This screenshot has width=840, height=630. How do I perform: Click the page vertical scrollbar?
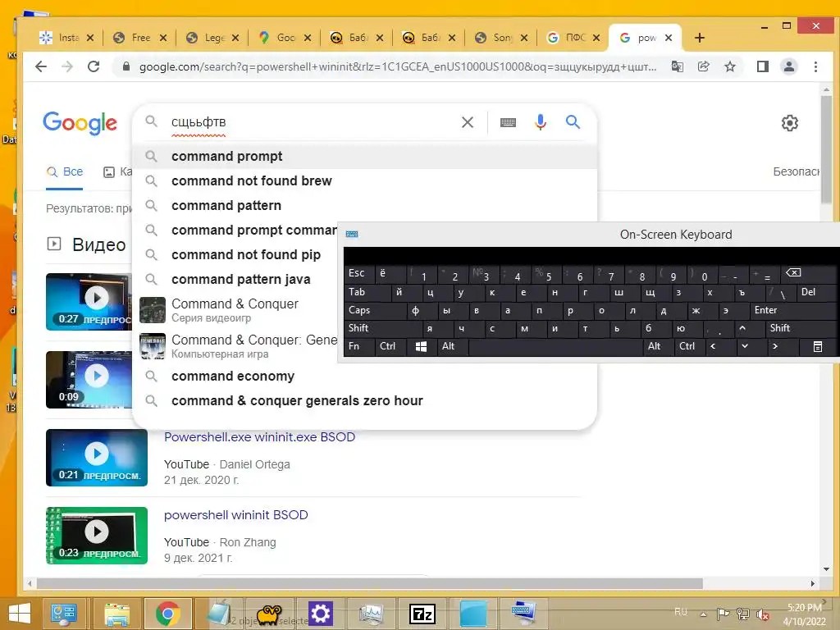(826, 149)
